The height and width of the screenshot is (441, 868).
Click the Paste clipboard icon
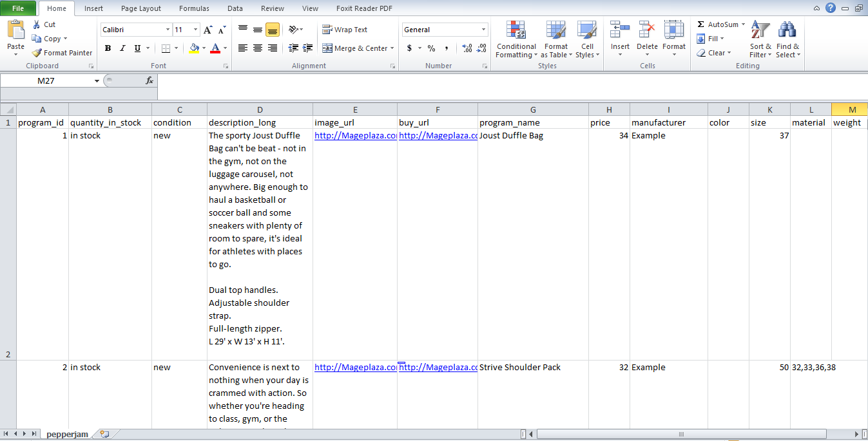coord(15,30)
